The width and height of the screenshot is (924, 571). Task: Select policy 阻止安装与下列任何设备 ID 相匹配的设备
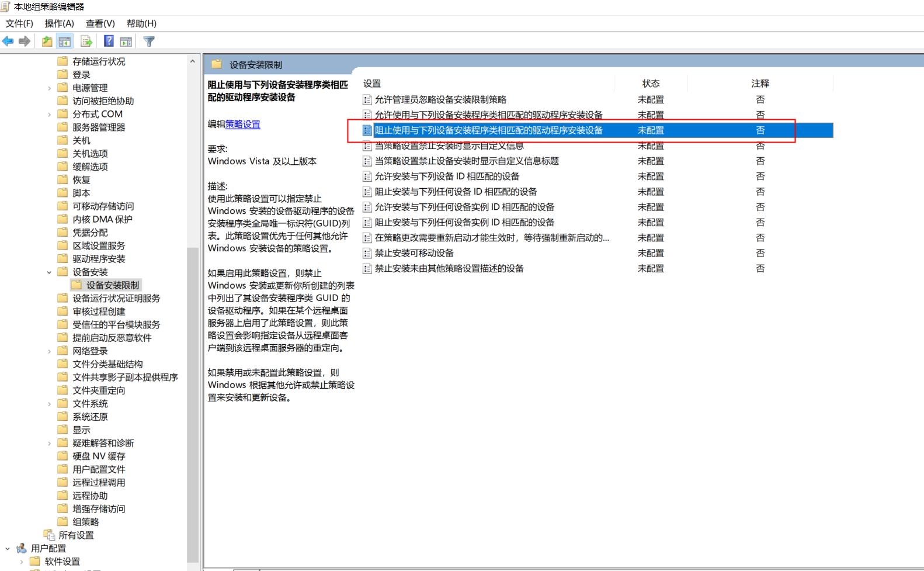(456, 192)
